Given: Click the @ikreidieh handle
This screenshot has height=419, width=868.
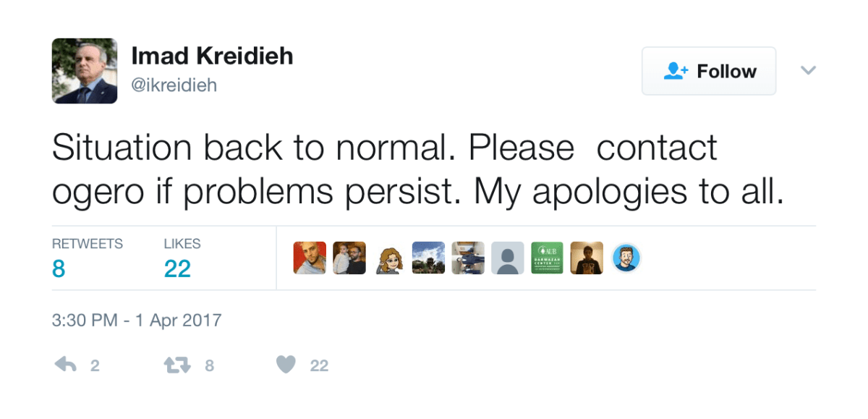Looking at the screenshot, I should pyautogui.click(x=174, y=85).
